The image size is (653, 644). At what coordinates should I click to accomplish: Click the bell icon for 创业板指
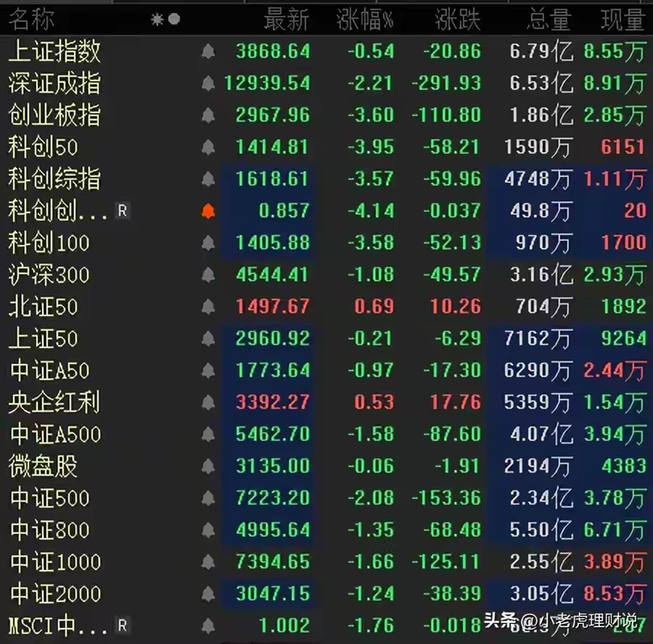209,115
